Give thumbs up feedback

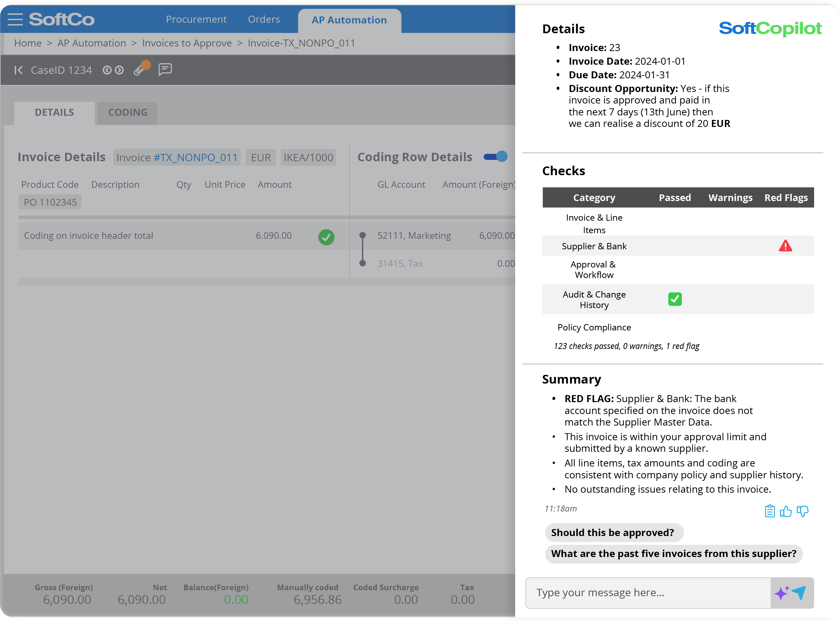coord(785,511)
